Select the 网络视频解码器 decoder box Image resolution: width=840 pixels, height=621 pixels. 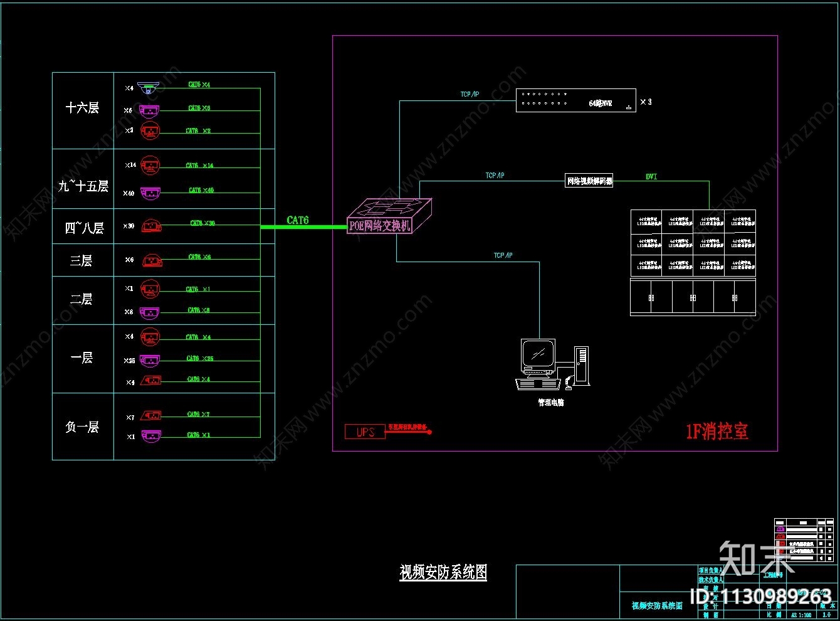click(x=589, y=181)
